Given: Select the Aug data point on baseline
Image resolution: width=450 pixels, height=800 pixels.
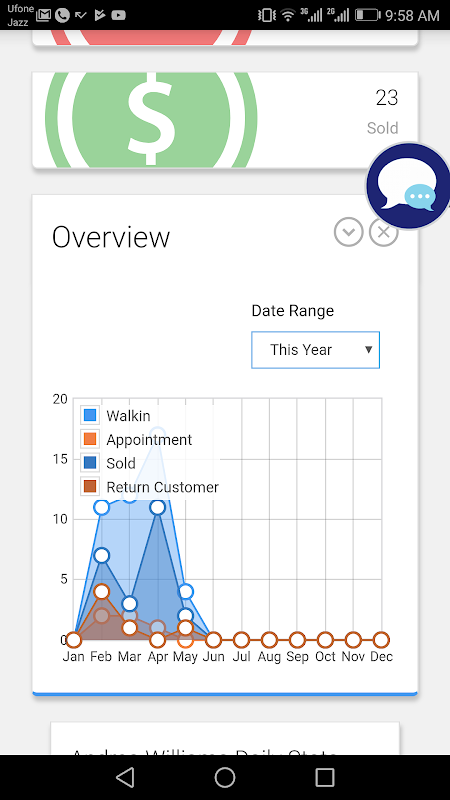Looking at the screenshot, I should click(269, 639).
